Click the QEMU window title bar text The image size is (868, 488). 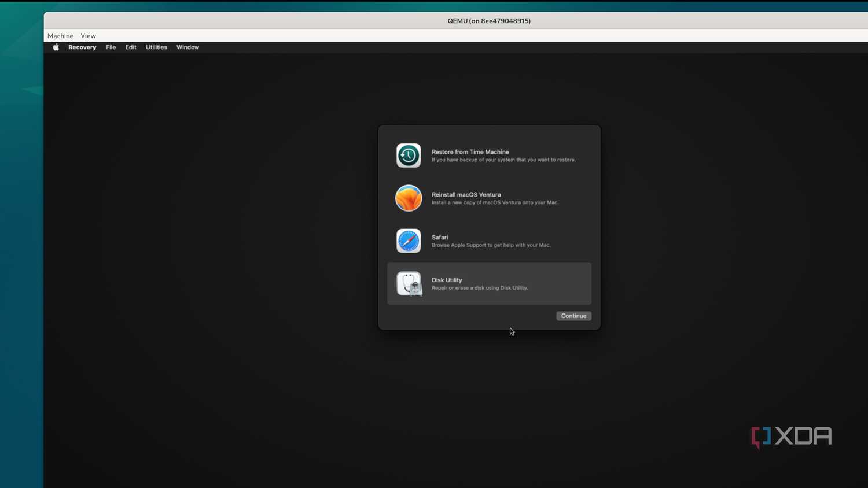[x=489, y=21]
